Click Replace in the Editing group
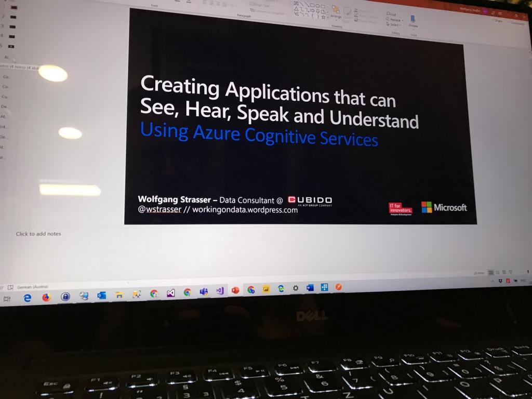The width and height of the screenshot is (532, 399). click(394, 20)
